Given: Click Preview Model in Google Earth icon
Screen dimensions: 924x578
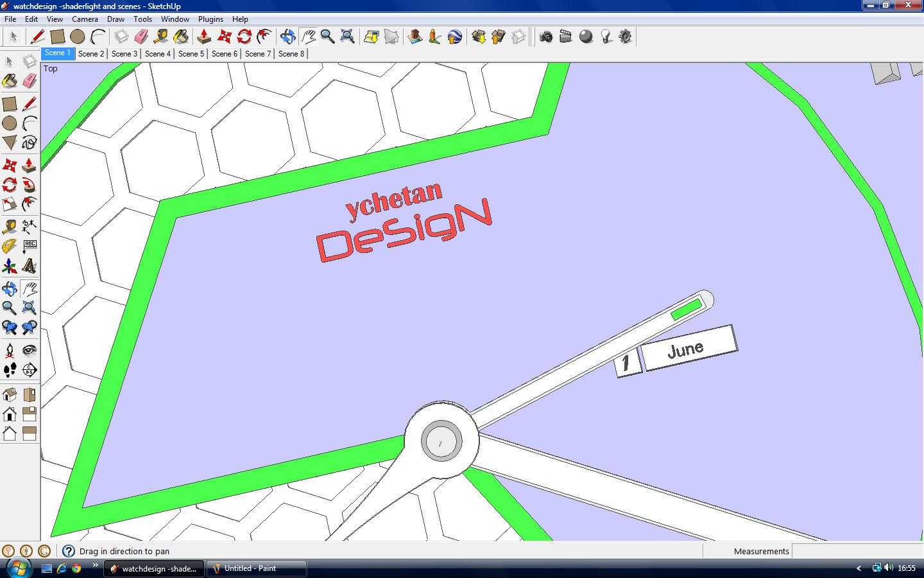Looking at the screenshot, I should 455,37.
